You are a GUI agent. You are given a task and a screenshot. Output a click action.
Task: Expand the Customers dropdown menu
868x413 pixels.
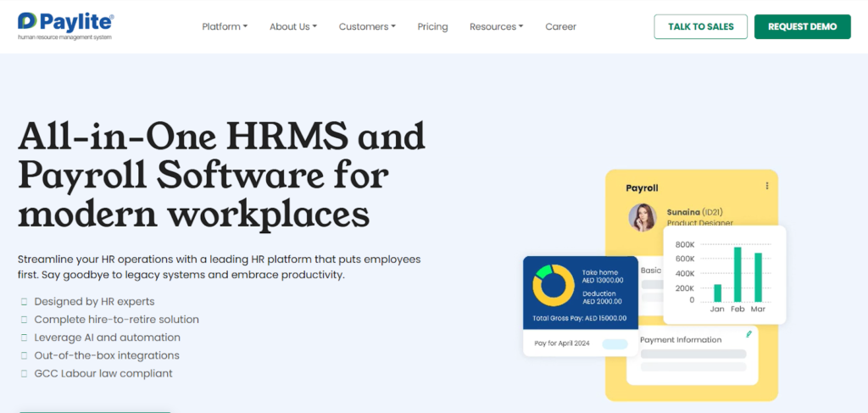(367, 26)
